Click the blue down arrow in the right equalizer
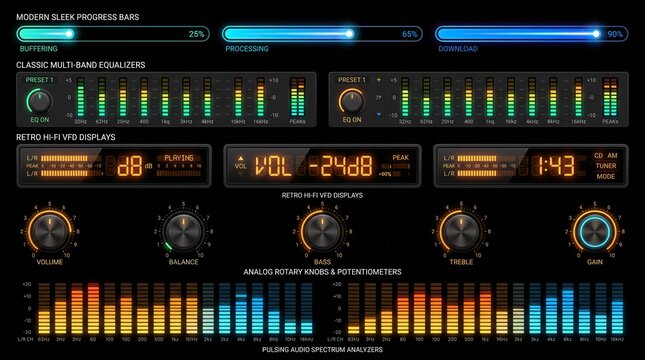Viewport: 645px width, 360px height. point(378,114)
